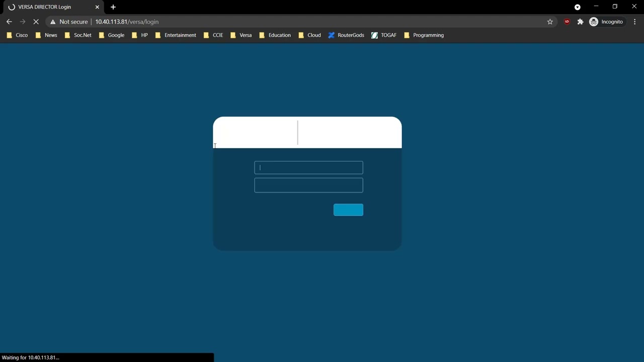Screen dimensions: 644x362
Task: Click the Incognito profile indicator
Action: 606,22
